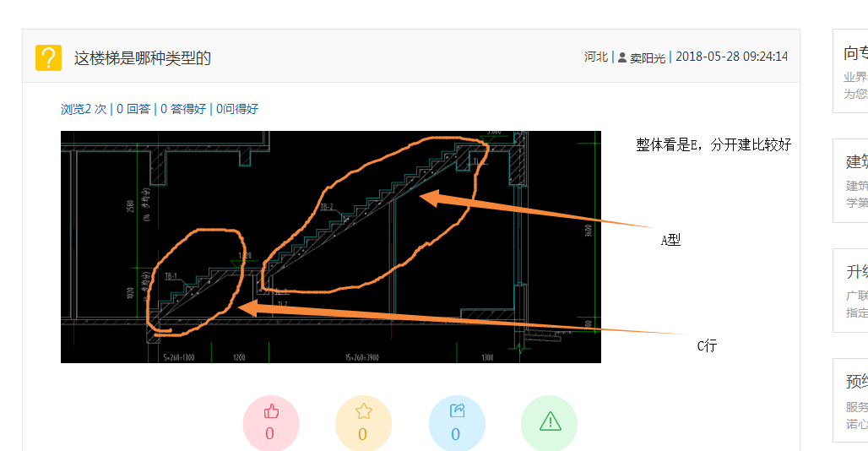Click the yellow question mark icon

point(49,57)
